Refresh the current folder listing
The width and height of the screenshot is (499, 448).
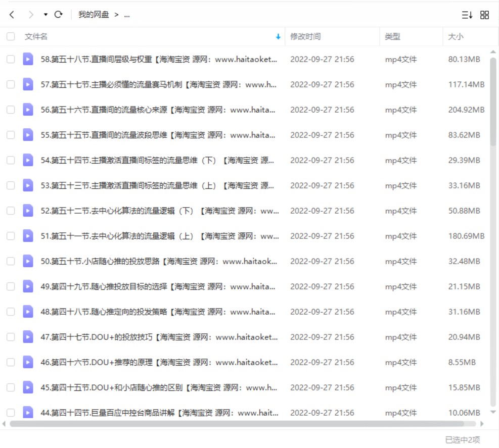tap(59, 15)
